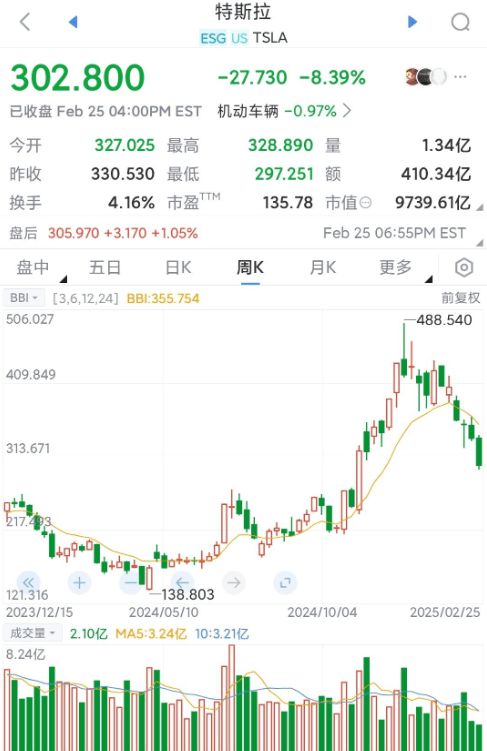The width and height of the screenshot is (487, 751).
Task: Jump chart to earliest with double-left icon
Action: coord(28,582)
